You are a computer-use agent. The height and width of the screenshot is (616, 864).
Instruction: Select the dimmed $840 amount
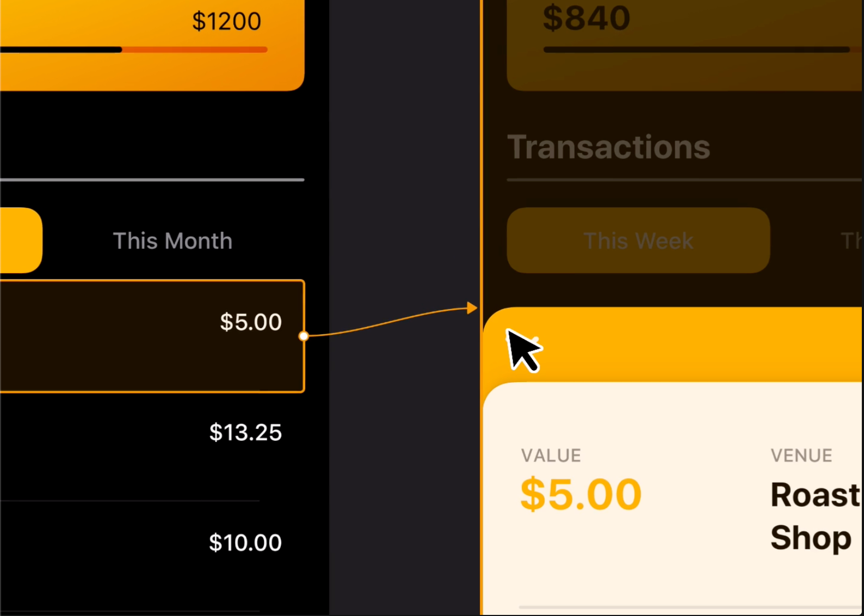click(x=587, y=18)
